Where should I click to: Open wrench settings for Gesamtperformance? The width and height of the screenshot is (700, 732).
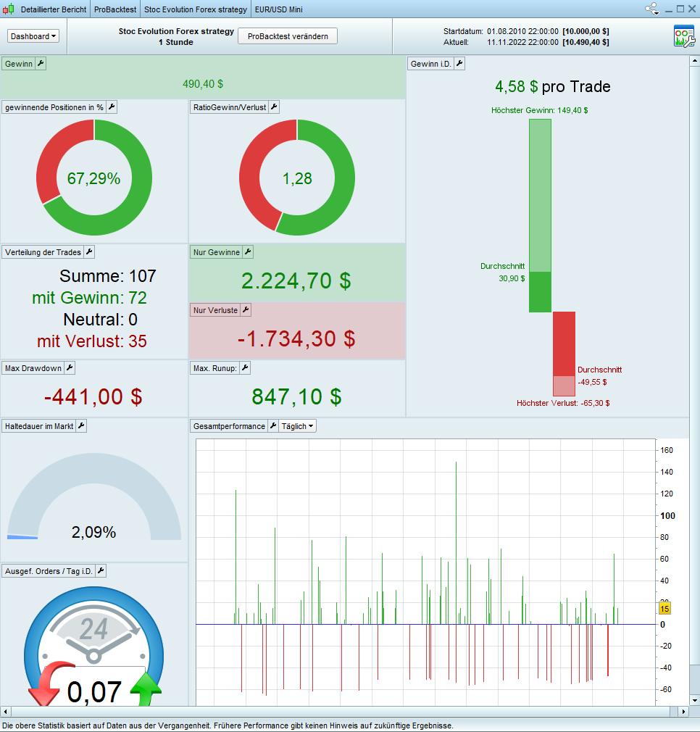[x=273, y=425]
